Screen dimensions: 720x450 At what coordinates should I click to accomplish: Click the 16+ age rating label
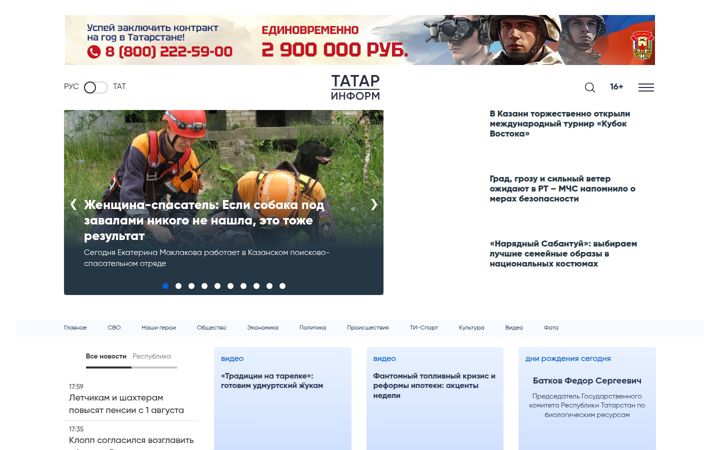616,87
